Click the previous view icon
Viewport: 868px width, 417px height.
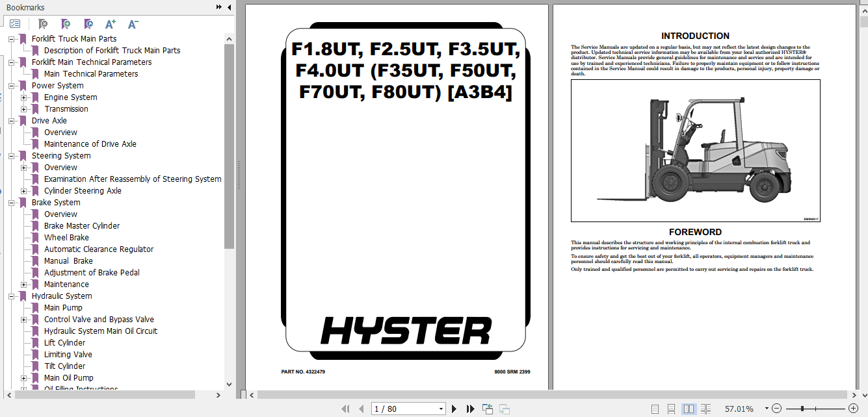pos(487,409)
